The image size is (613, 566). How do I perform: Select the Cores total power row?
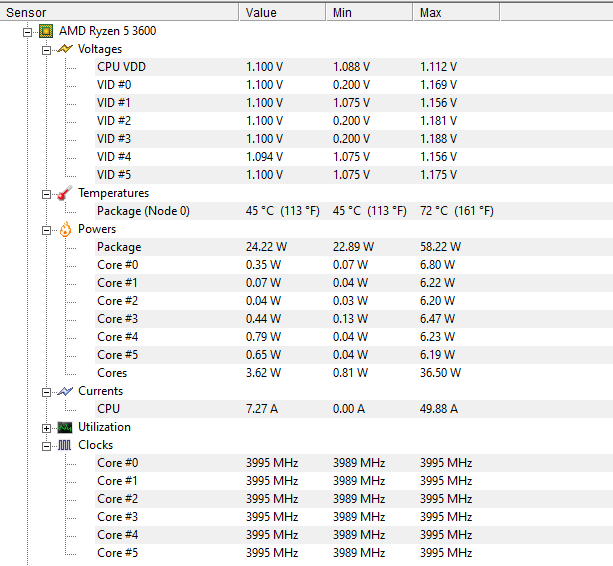pyautogui.click(x=354, y=373)
